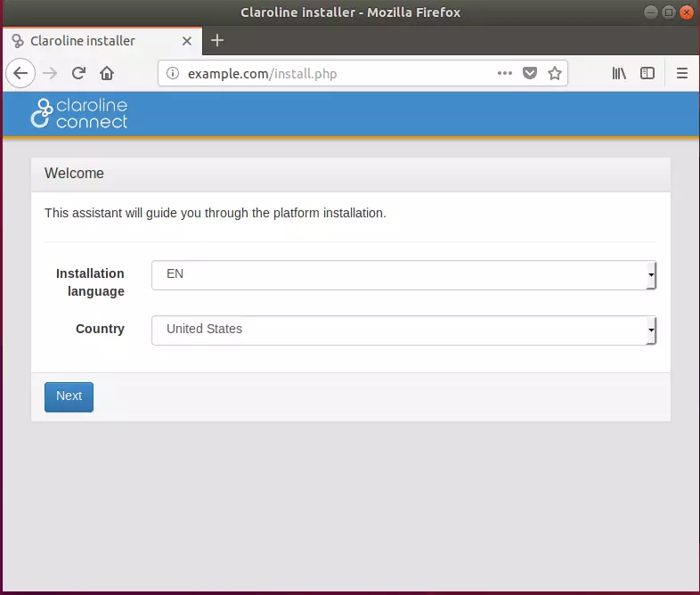Screen dimensions: 700x595
Task: Click the Welcome panel heading
Action: point(74,173)
